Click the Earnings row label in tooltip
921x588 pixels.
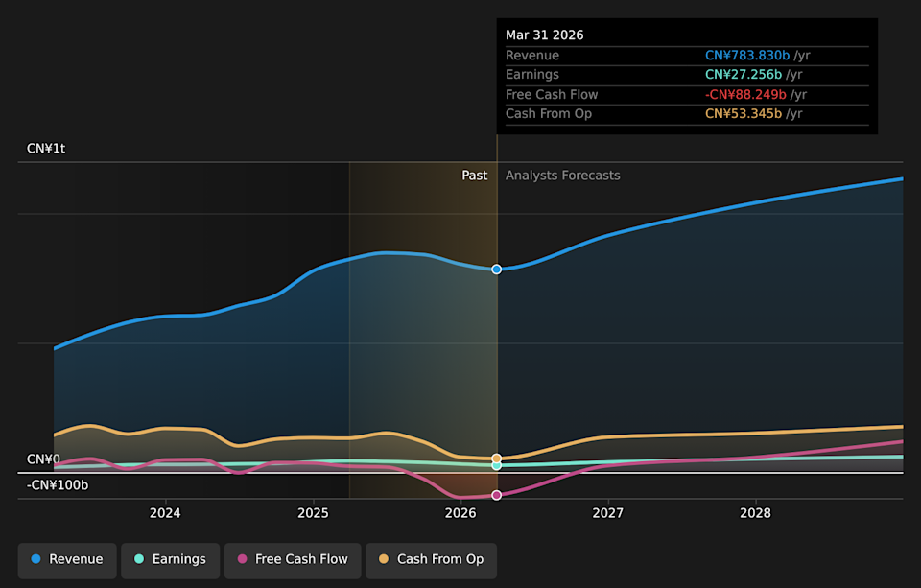[532, 75]
